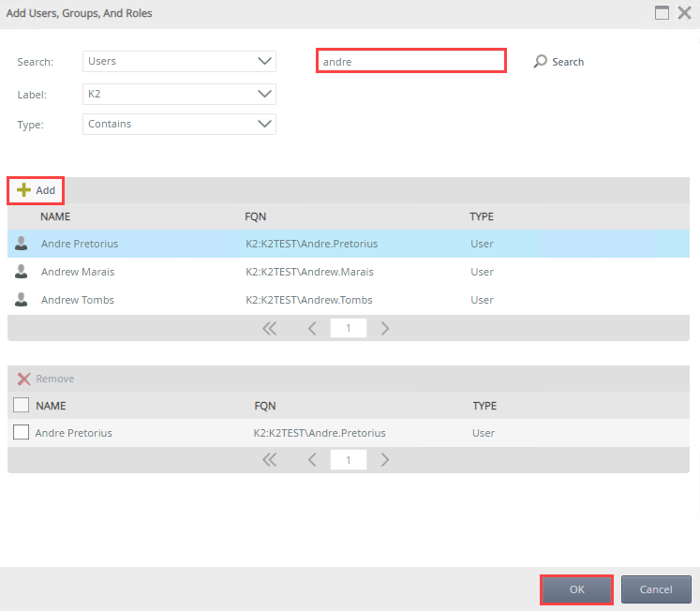The image size is (700, 611).
Task: Maximize the Add Users dialog
Action: 662,13
